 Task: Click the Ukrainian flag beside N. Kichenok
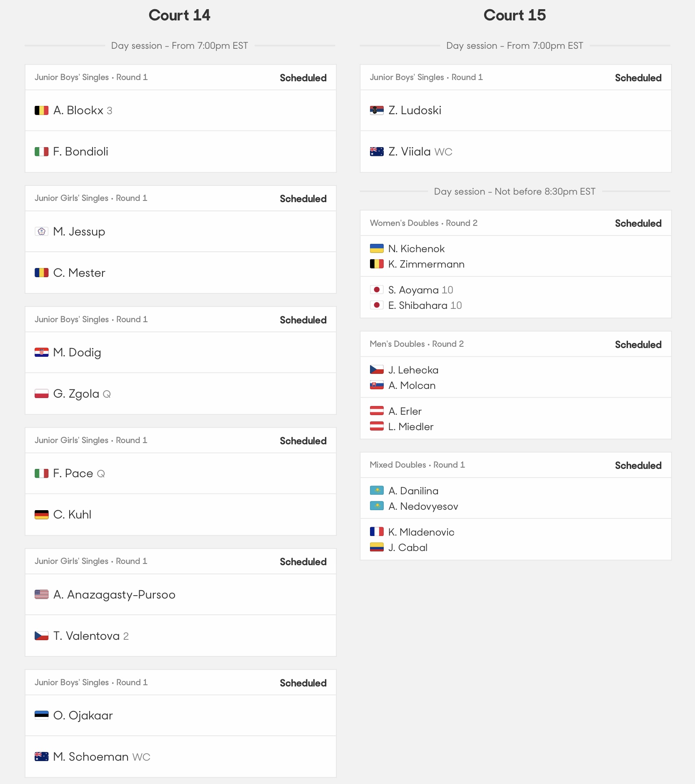click(377, 249)
